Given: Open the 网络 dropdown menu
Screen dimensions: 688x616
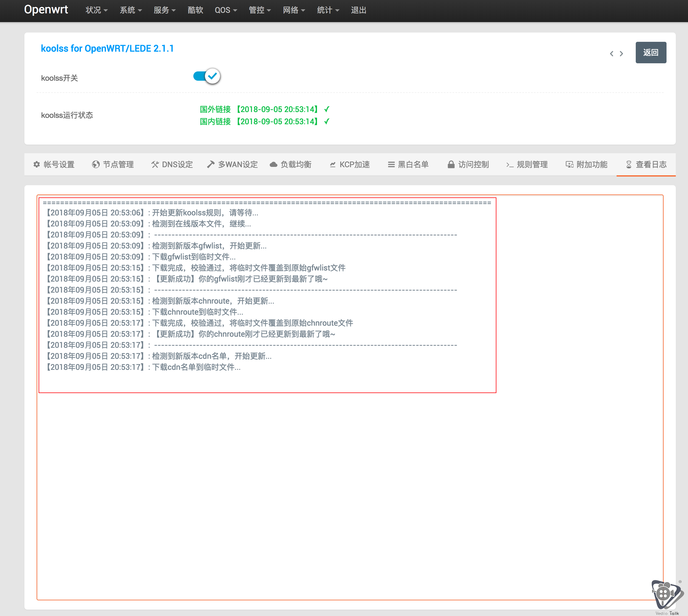Looking at the screenshot, I should [294, 10].
